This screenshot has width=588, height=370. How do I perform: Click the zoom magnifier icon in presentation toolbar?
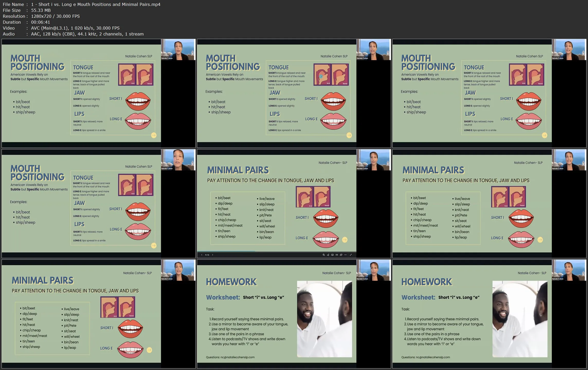pyautogui.click(x=324, y=255)
